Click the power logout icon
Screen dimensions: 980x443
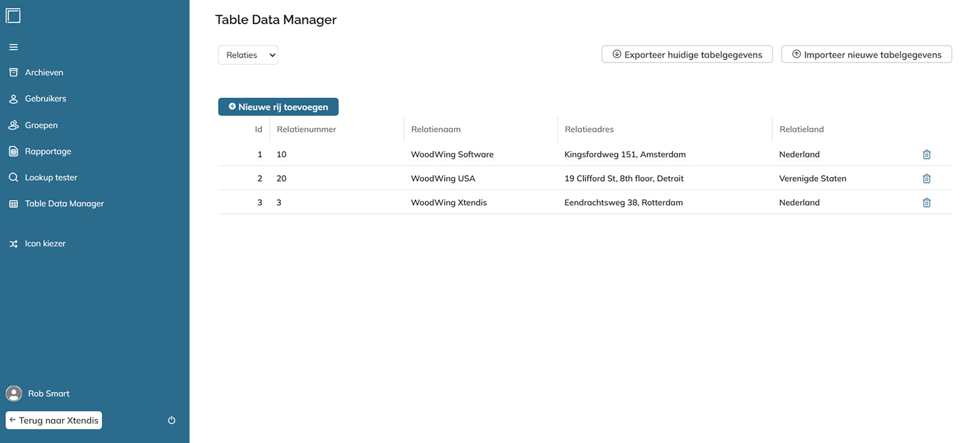pyautogui.click(x=172, y=420)
